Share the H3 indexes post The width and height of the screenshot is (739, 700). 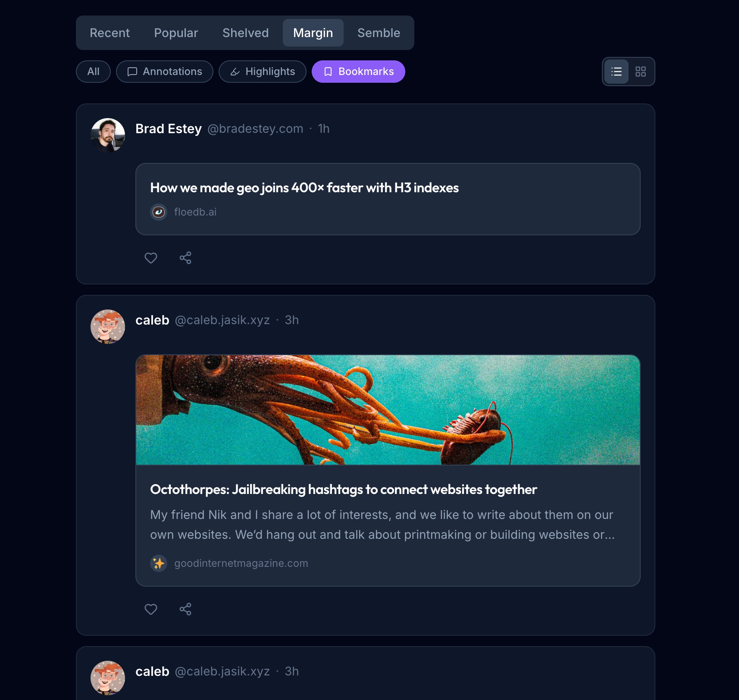(x=185, y=258)
